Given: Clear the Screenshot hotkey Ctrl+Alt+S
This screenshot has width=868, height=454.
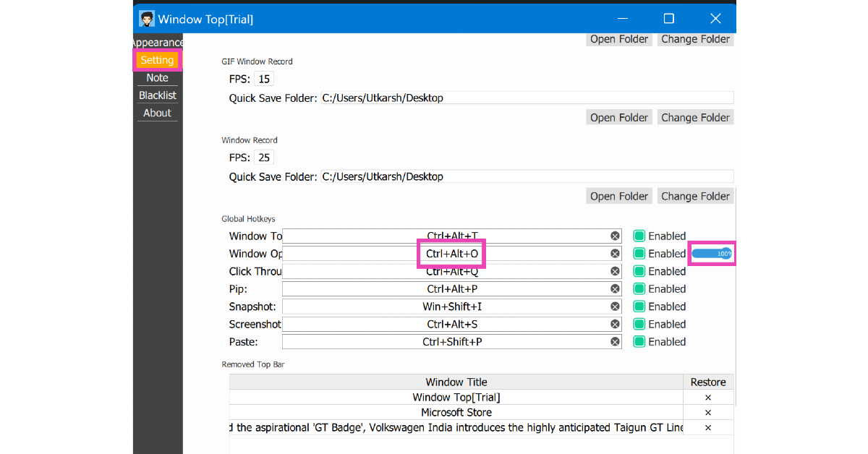Looking at the screenshot, I should coord(615,325).
